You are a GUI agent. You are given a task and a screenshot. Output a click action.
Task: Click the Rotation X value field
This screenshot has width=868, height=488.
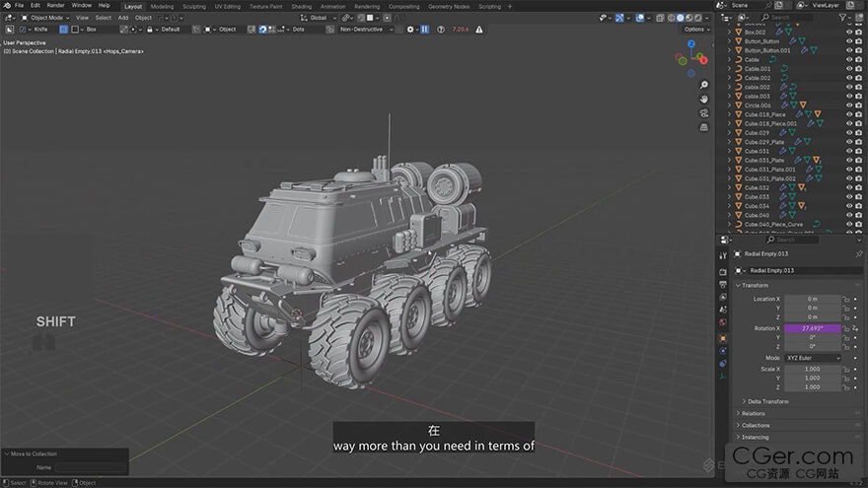tap(812, 328)
